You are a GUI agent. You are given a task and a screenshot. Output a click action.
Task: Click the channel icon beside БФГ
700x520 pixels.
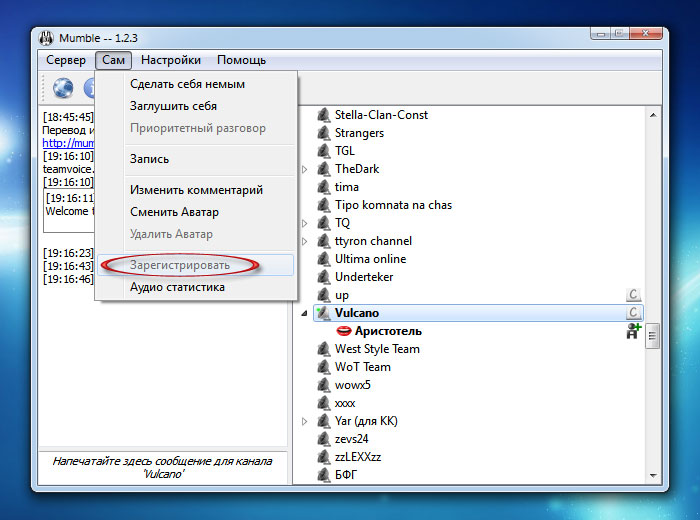[x=324, y=475]
